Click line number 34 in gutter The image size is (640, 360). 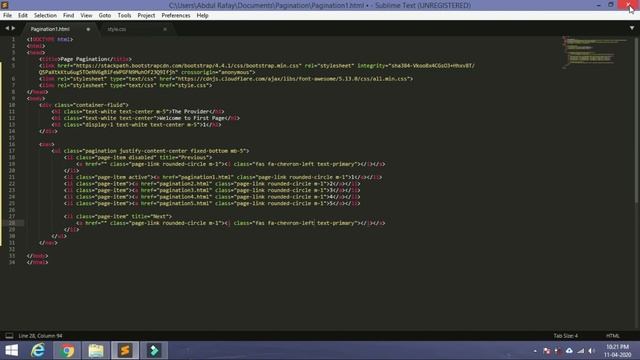click(x=12, y=262)
